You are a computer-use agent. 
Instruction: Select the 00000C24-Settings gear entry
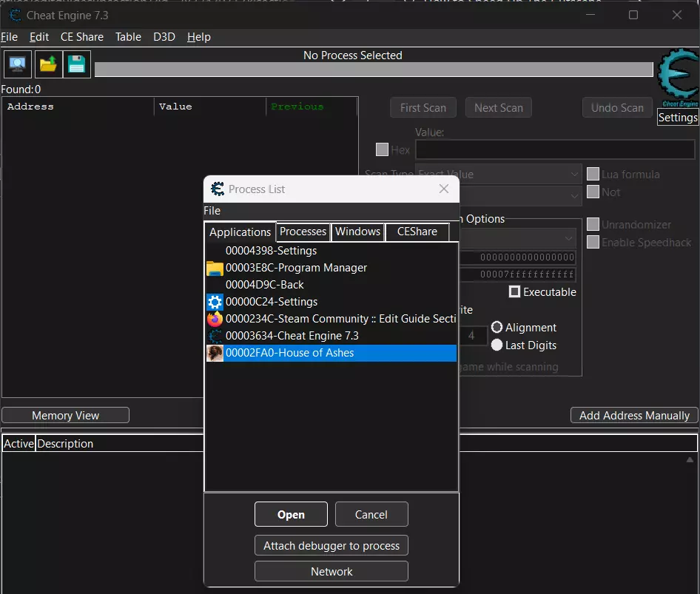click(271, 302)
